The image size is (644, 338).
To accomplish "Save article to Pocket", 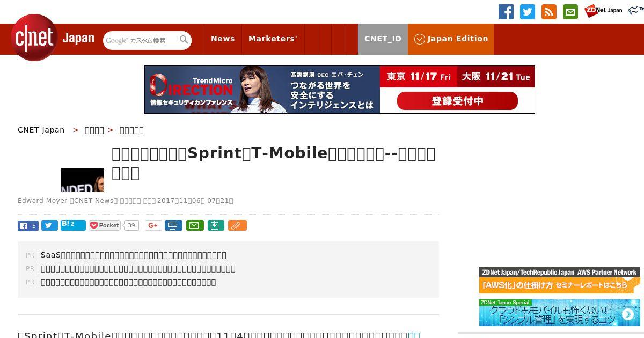I will 105,225.
